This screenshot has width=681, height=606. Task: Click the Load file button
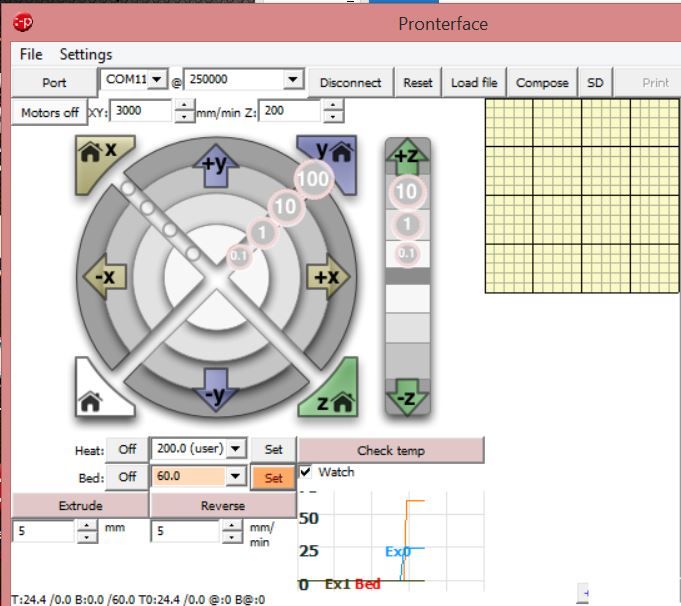pyautogui.click(x=474, y=83)
